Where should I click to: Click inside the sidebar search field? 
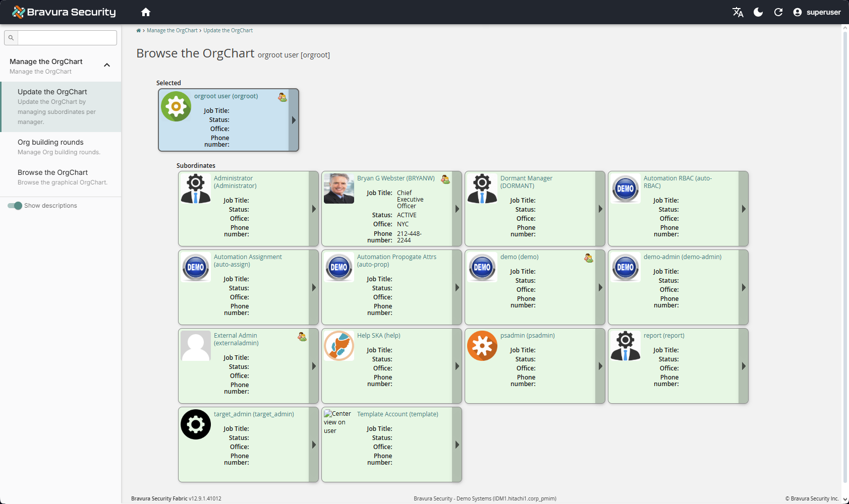(x=67, y=37)
